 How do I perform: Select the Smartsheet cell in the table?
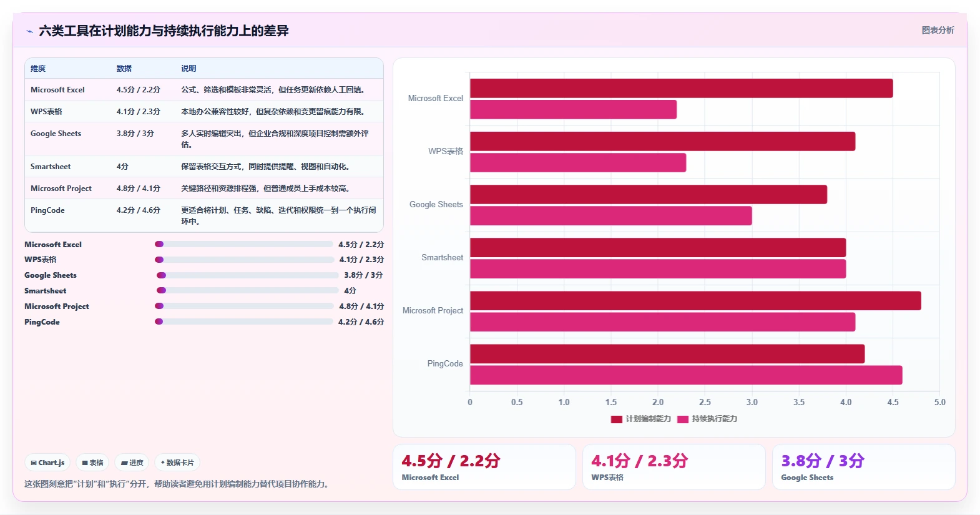[x=51, y=167]
